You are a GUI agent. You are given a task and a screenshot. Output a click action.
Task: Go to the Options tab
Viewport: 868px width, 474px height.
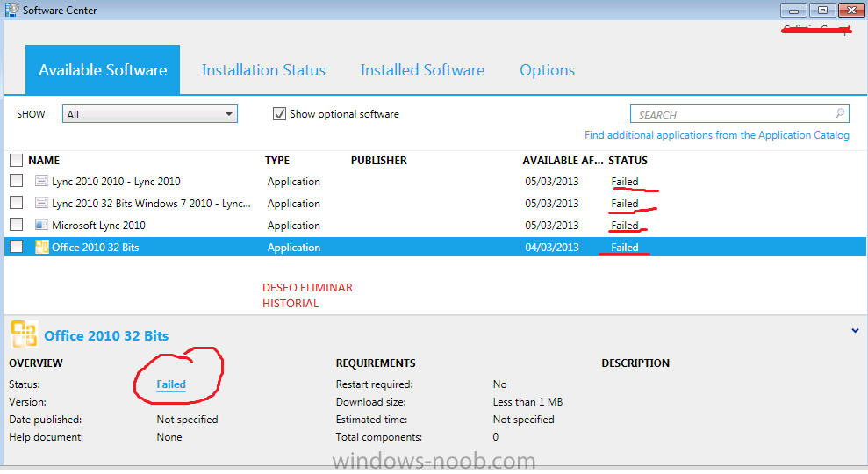click(547, 70)
